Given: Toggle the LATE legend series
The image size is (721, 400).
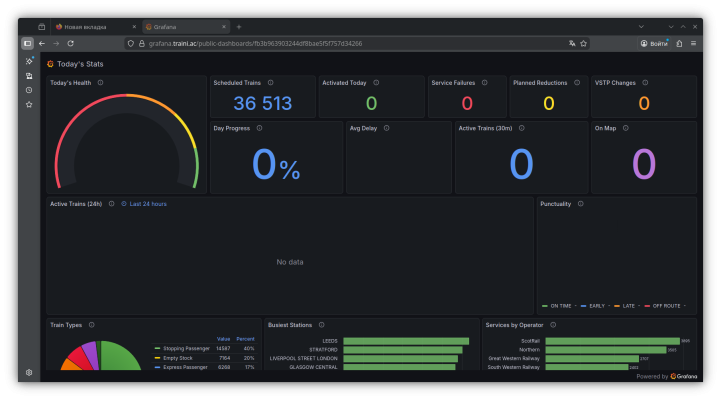Looking at the screenshot, I should [x=628, y=306].
